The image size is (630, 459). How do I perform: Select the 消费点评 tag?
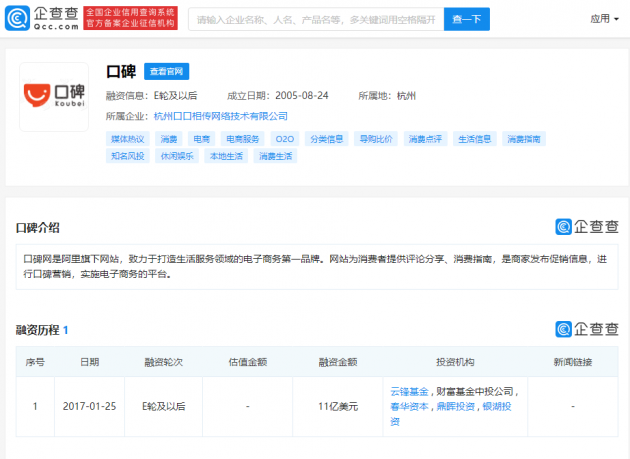click(425, 139)
